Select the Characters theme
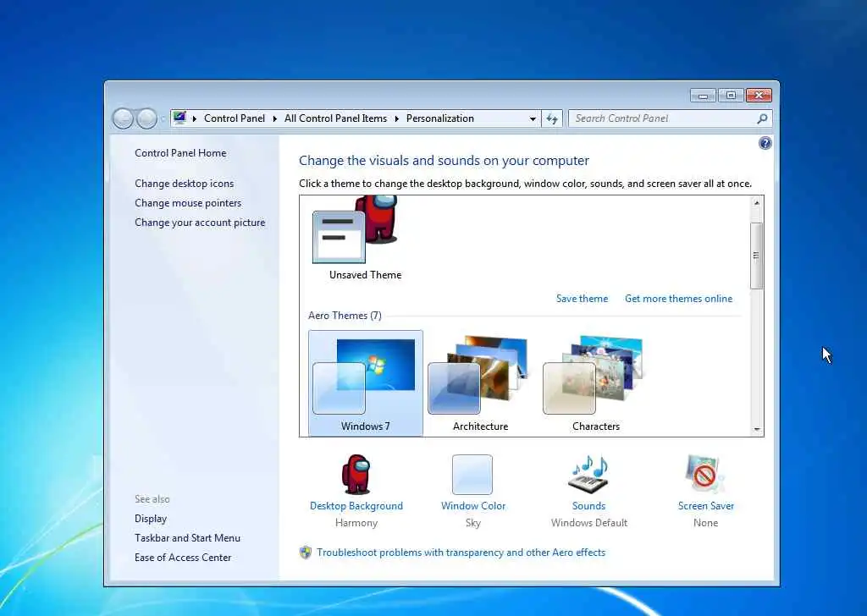867x616 pixels. coord(595,383)
